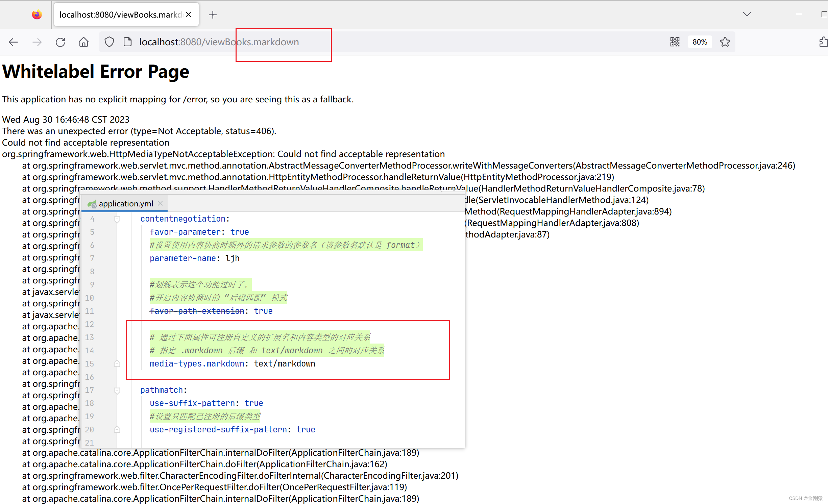Reset the 80% zoom level
Viewport: 828px width, 504px height.
[x=700, y=42]
